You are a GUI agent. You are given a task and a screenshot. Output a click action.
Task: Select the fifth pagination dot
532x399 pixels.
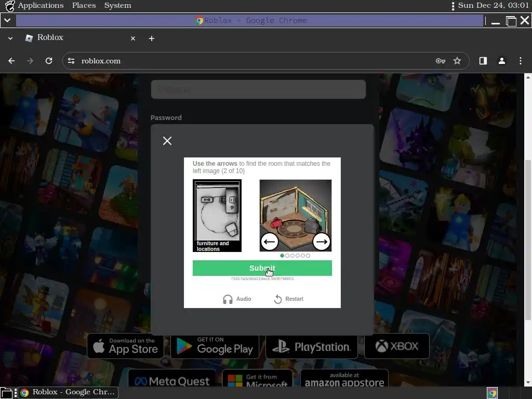point(303,256)
